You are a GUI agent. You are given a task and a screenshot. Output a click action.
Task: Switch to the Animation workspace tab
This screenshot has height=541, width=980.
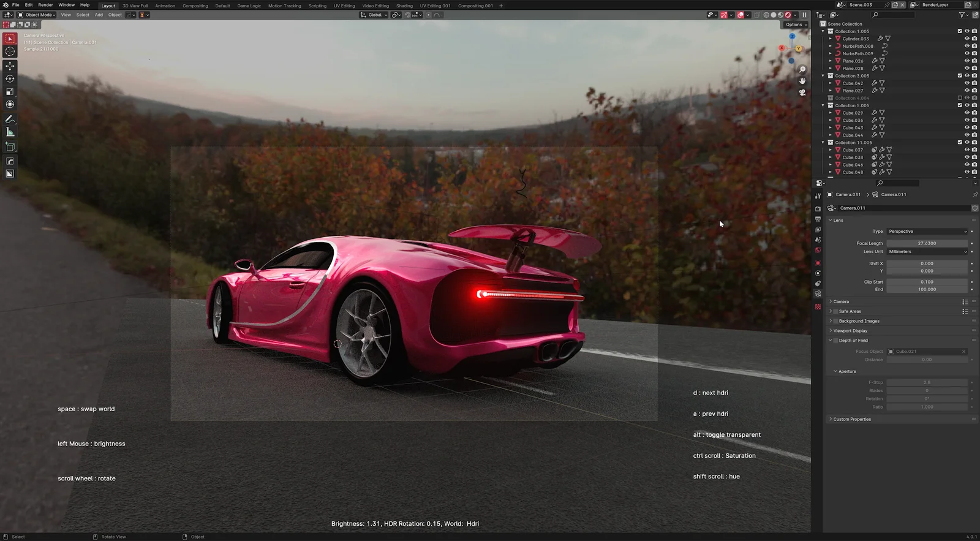coord(165,6)
